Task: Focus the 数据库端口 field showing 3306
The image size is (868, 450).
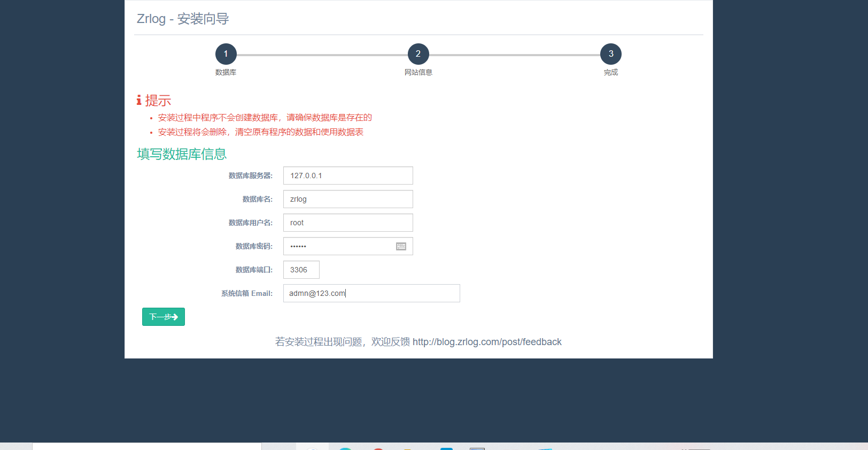Action: [301, 270]
